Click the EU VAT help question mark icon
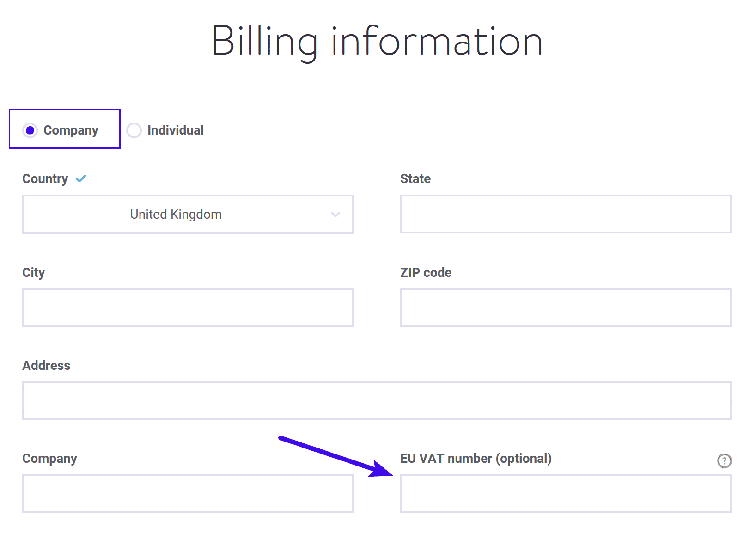Screen dimensions: 756x534 pos(724,460)
